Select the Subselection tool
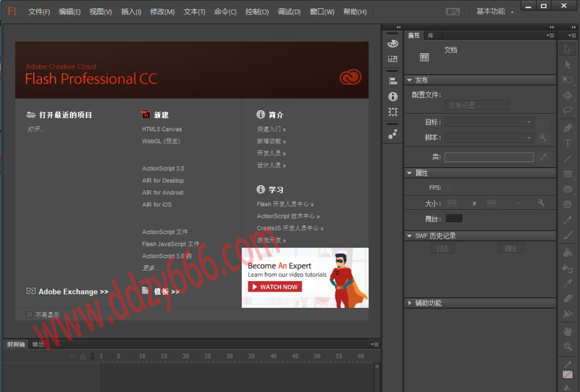 coord(568,65)
